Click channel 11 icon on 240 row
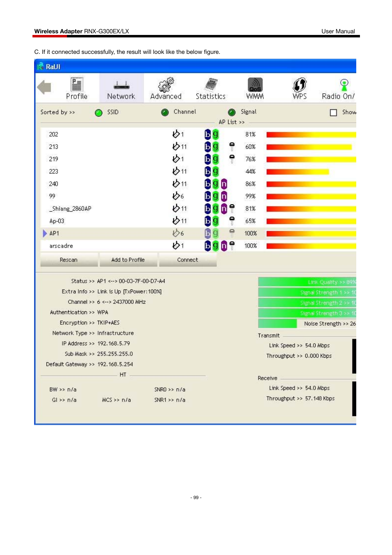 (x=176, y=183)
